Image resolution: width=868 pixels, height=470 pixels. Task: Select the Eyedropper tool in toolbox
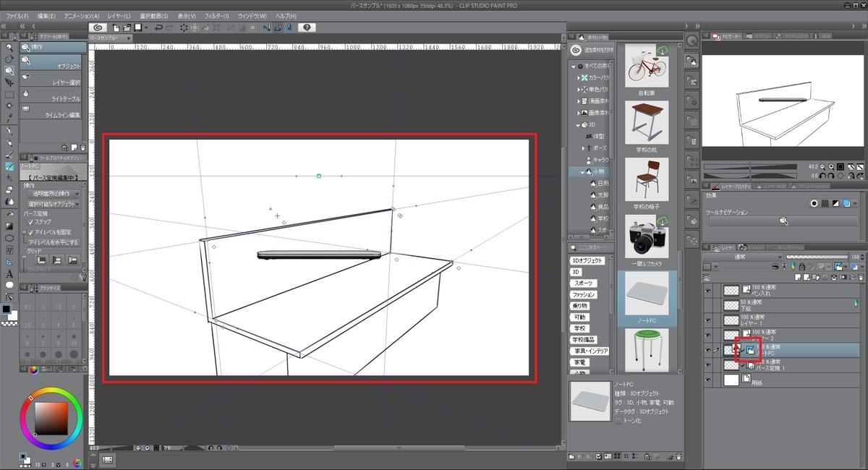click(9, 118)
